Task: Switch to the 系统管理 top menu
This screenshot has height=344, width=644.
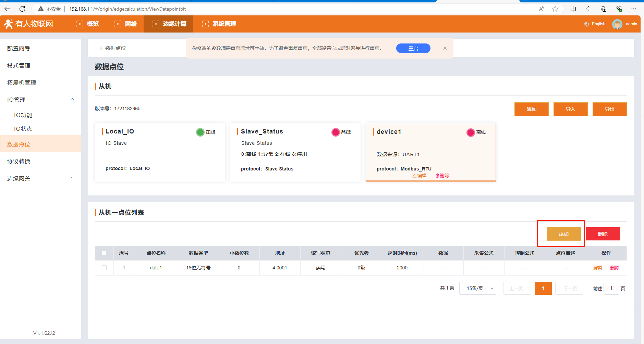Action: (219, 24)
